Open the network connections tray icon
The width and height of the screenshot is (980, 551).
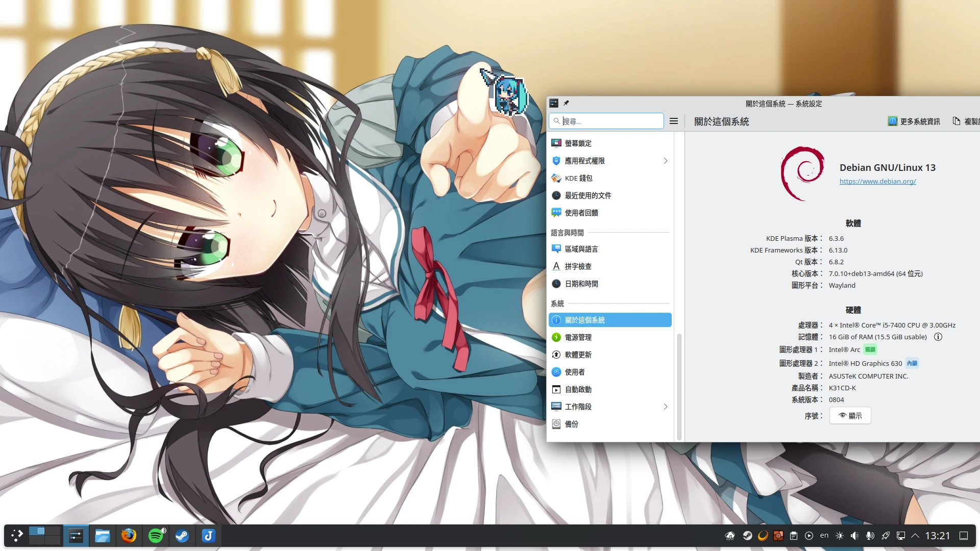pos(901,536)
